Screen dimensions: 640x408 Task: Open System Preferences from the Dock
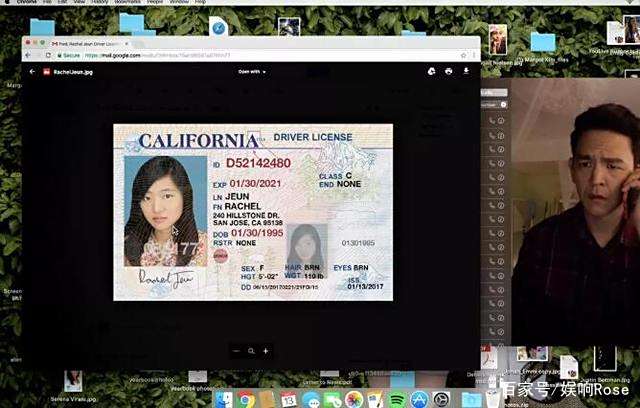coord(441,399)
